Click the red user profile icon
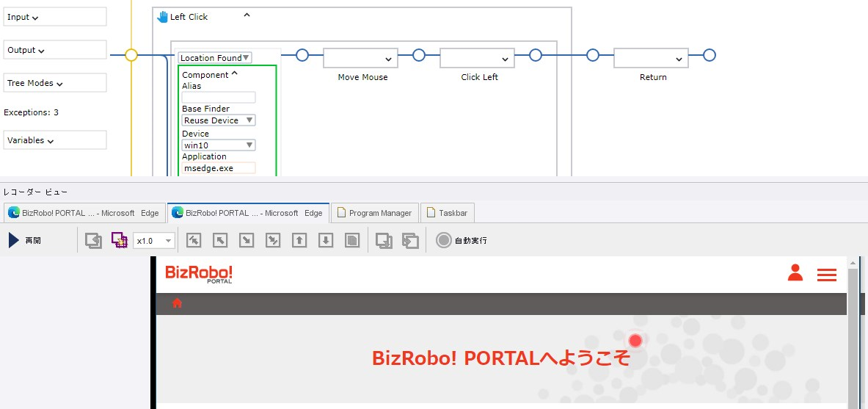Viewport: 868px width, 409px height. point(795,272)
